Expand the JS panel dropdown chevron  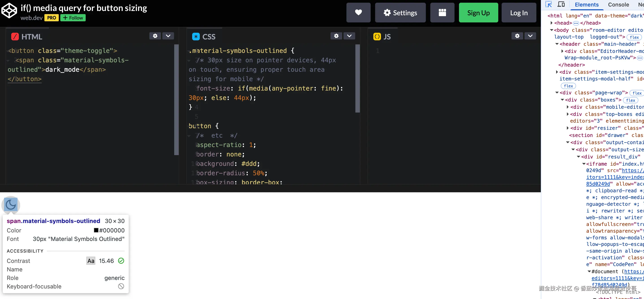pyautogui.click(x=530, y=36)
